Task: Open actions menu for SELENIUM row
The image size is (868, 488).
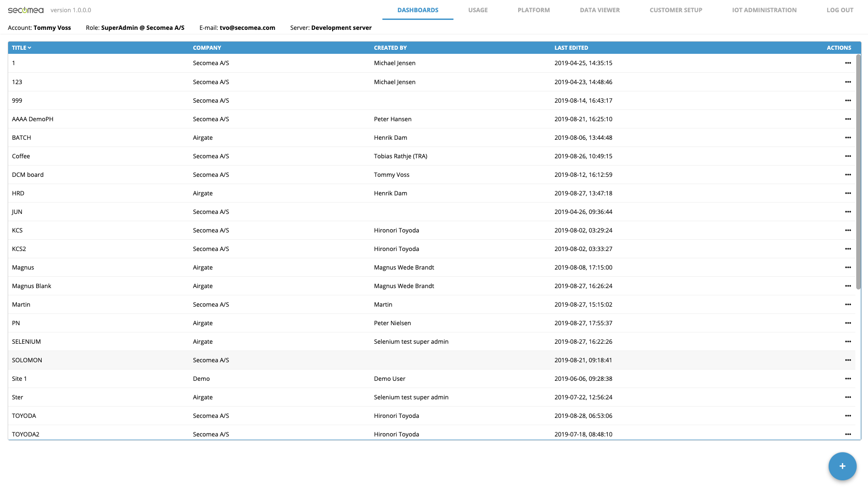Action: (848, 341)
